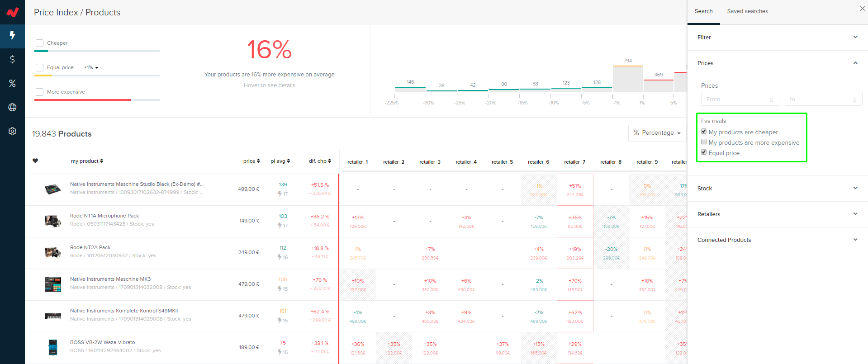
Task: Open BOSS VB-2W Waza Vibrato link
Action: point(102,342)
